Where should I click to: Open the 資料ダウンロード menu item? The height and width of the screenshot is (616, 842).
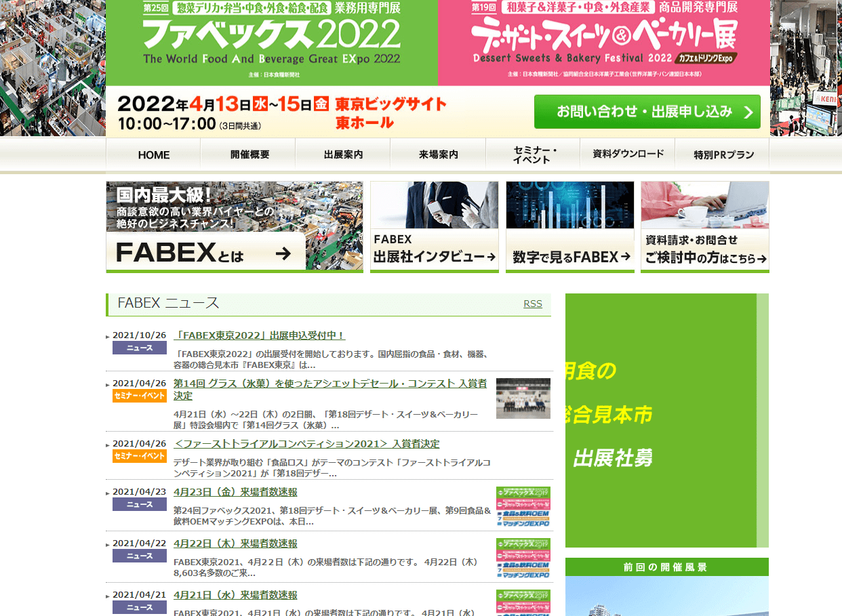(628, 155)
